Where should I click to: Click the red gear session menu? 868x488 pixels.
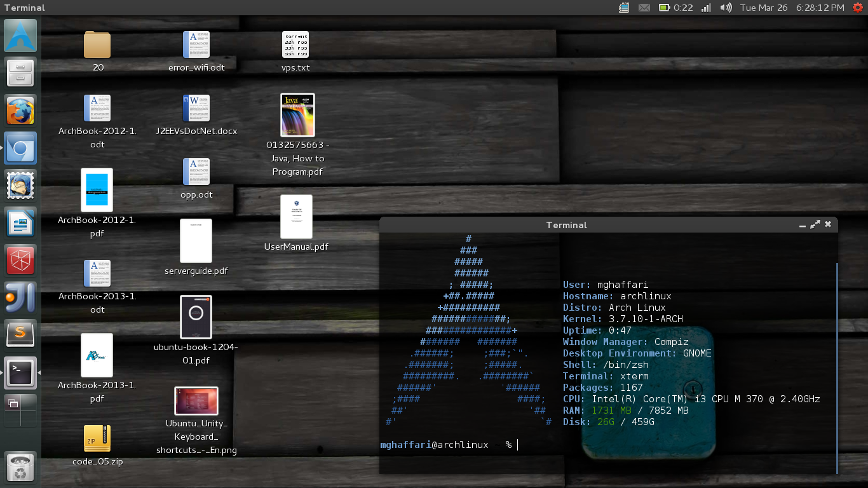point(858,8)
